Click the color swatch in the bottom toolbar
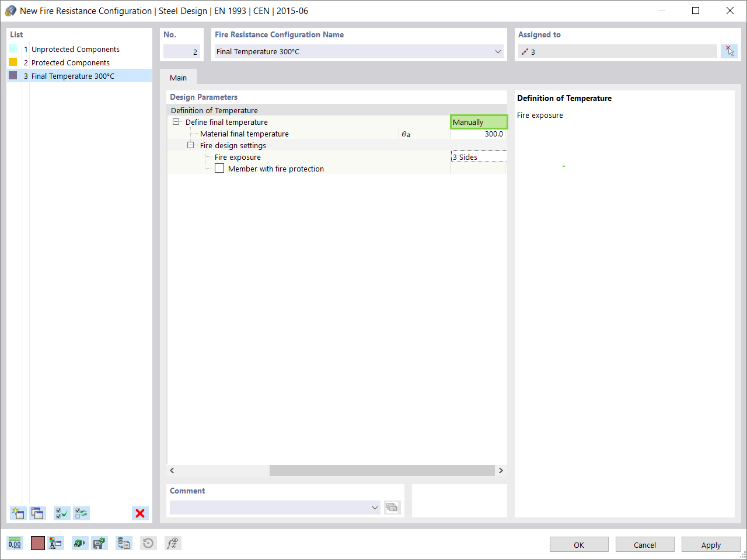The height and width of the screenshot is (560, 747). click(x=37, y=543)
